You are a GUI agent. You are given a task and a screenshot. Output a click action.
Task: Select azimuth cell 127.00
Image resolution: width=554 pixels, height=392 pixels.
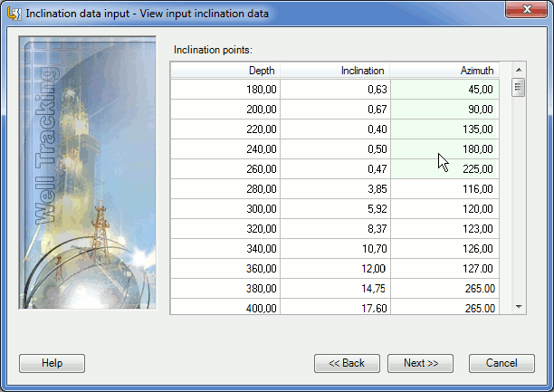coord(444,269)
